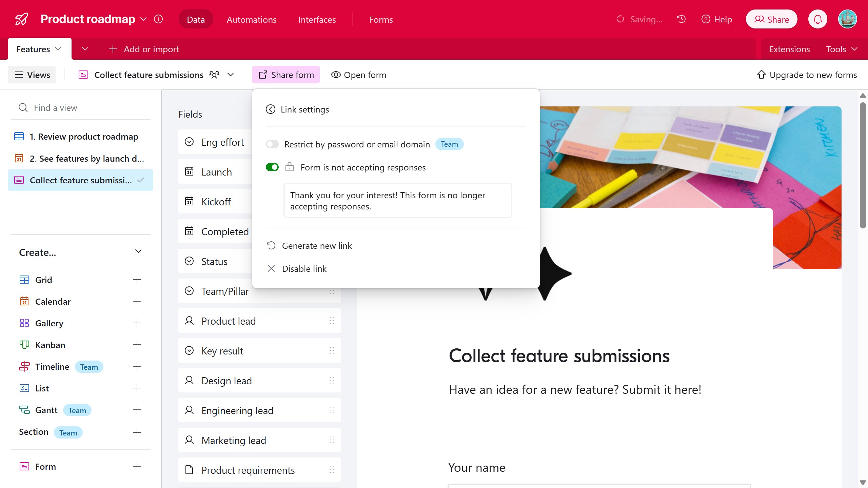Click the user avatar profile picture
The width and height of the screenshot is (868, 488).
click(x=847, y=19)
